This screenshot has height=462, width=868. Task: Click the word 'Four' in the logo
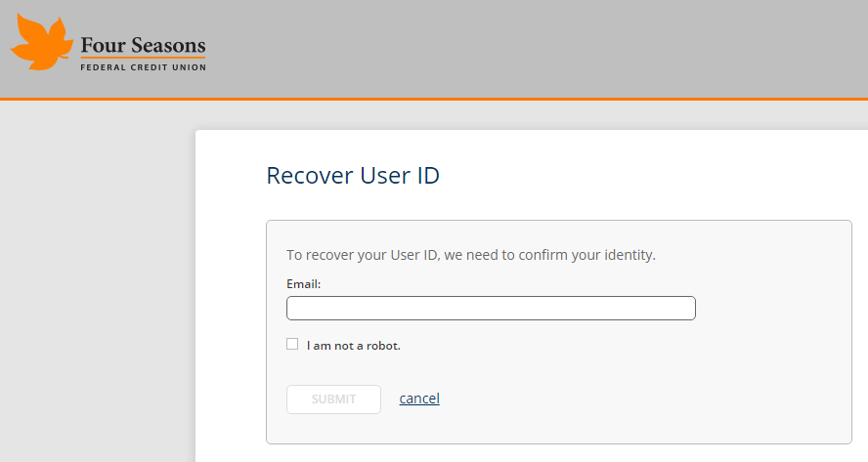tap(104, 45)
